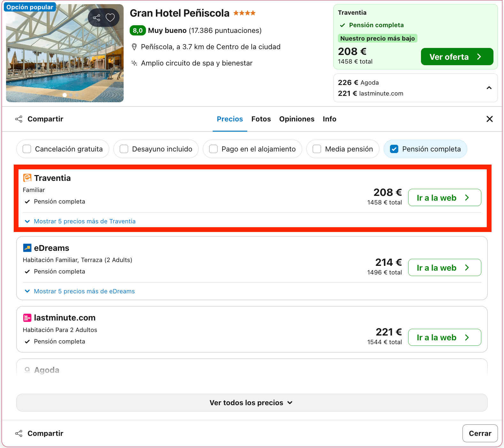The height and width of the screenshot is (448, 504).
Task: Click Ir a la web for eDreams
Action: (445, 267)
